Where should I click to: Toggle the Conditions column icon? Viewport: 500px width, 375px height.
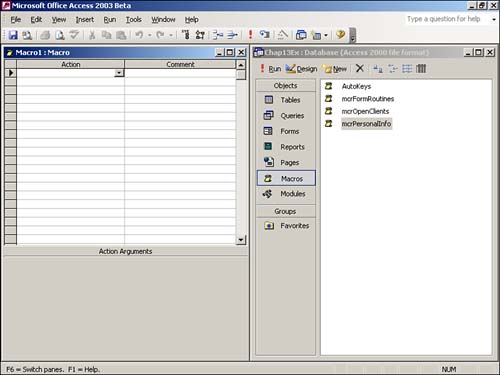click(200, 35)
